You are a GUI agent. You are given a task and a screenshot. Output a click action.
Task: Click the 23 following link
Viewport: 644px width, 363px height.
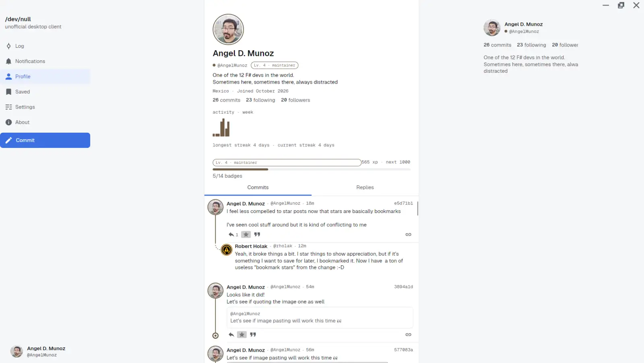pos(260,100)
